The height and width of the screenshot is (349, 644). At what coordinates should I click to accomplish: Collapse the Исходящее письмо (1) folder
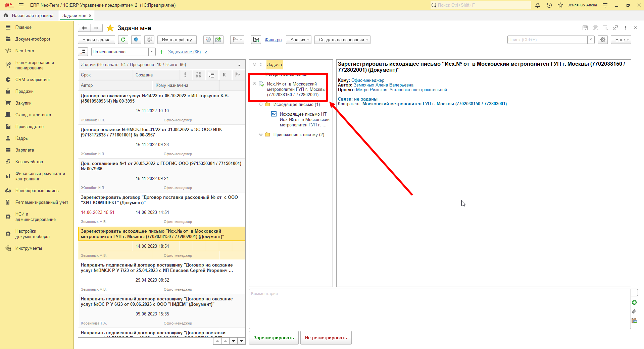pyautogui.click(x=261, y=104)
